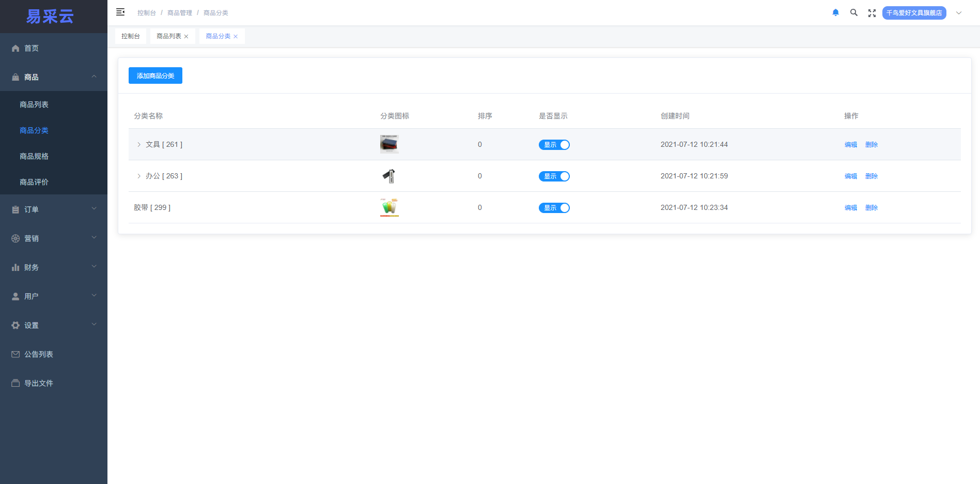980x484 pixels.
Task: Toggle display switch for 胶带 category
Action: tap(554, 208)
